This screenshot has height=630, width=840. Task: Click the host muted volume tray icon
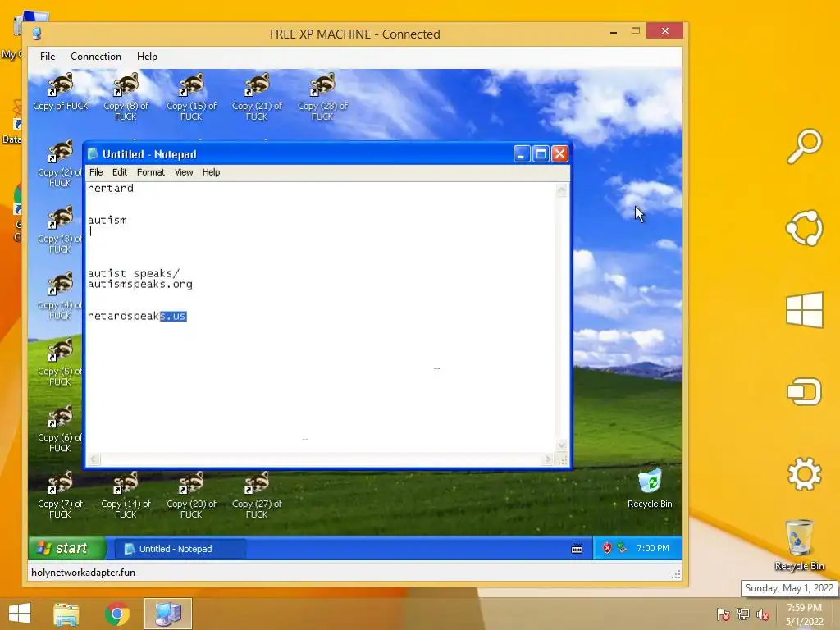pyautogui.click(x=763, y=614)
